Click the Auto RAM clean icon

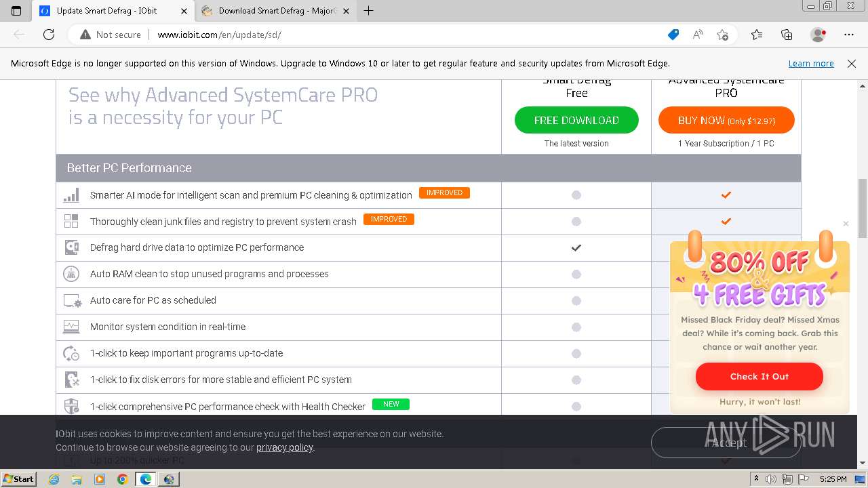click(71, 274)
